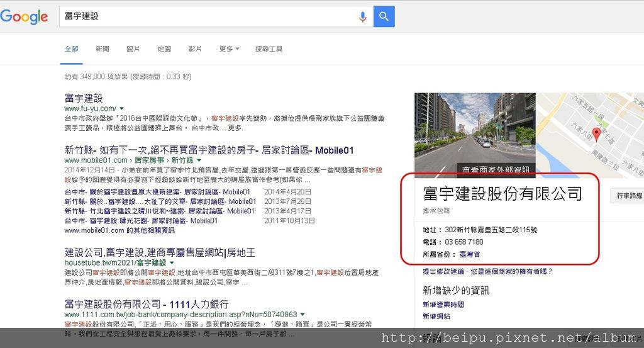Click the Google logo
The height and width of the screenshot is (348, 644).
pos(24,16)
